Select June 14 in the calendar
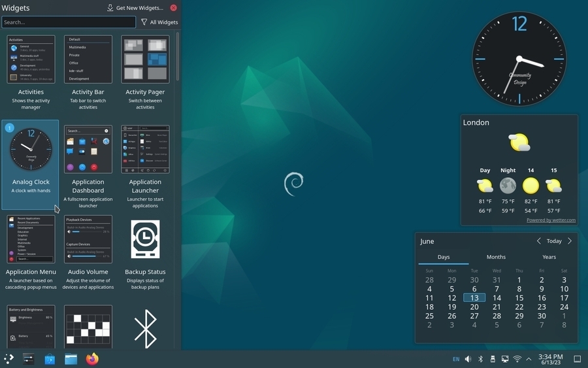Image resolution: width=588 pixels, height=368 pixels. 497,298
